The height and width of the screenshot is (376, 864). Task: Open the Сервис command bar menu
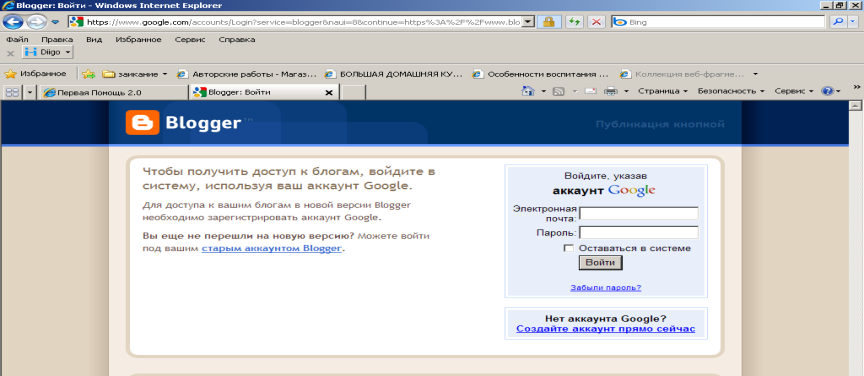pos(794,91)
